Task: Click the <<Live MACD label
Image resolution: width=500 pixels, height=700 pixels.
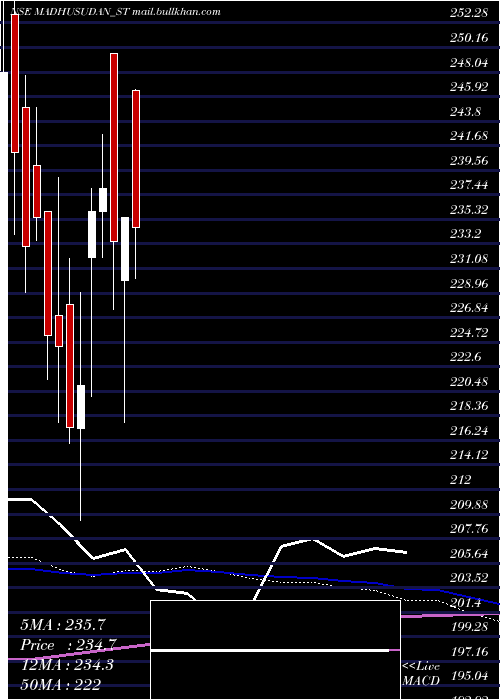Action: (x=421, y=673)
